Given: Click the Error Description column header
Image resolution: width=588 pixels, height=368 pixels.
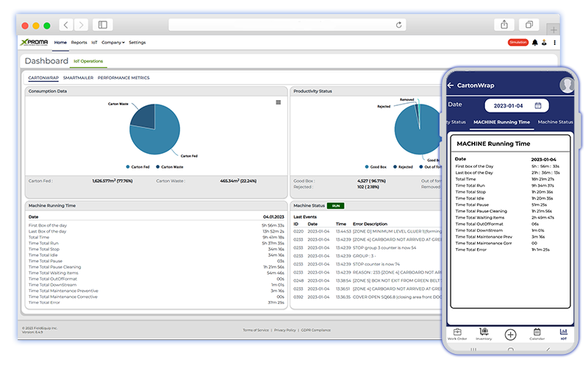Looking at the screenshot, I should point(370,224).
